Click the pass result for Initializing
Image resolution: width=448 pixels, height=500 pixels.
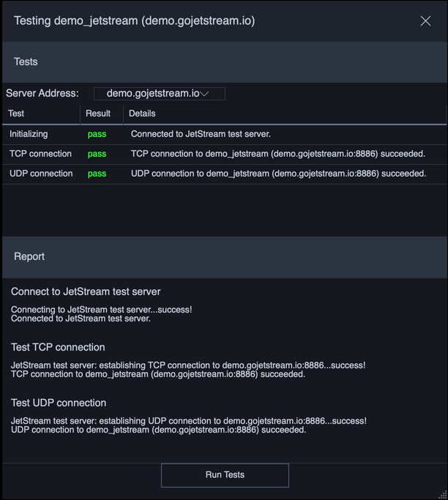[97, 134]
